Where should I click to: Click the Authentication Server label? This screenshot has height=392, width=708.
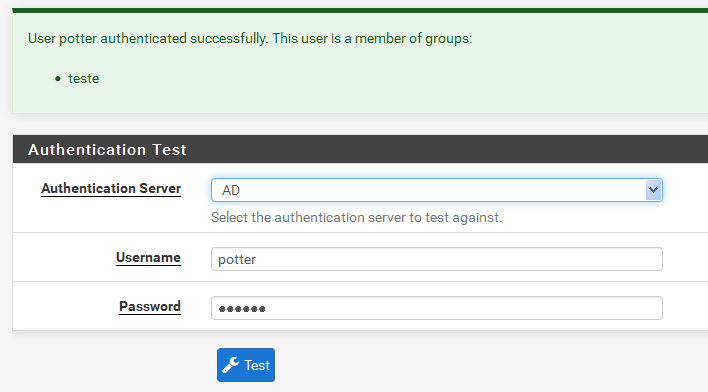coord(111,188)
